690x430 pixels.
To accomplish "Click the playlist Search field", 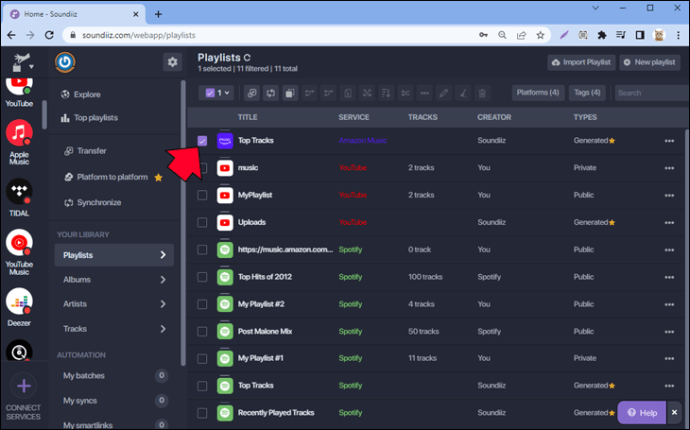I will (x=652, y=93).
